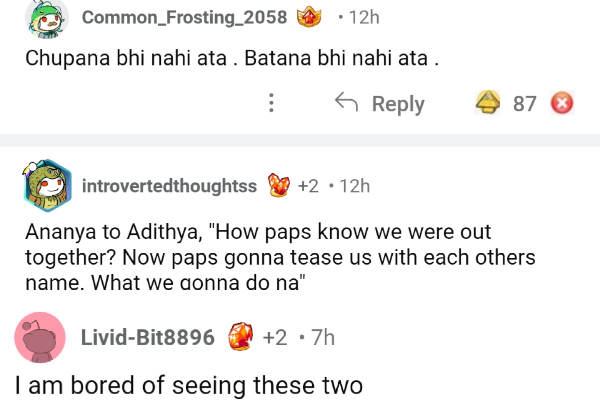This screenshot has height=400, width=600.
Task: Downvote the comment with 87 votes
Action: tap(563, 103)
